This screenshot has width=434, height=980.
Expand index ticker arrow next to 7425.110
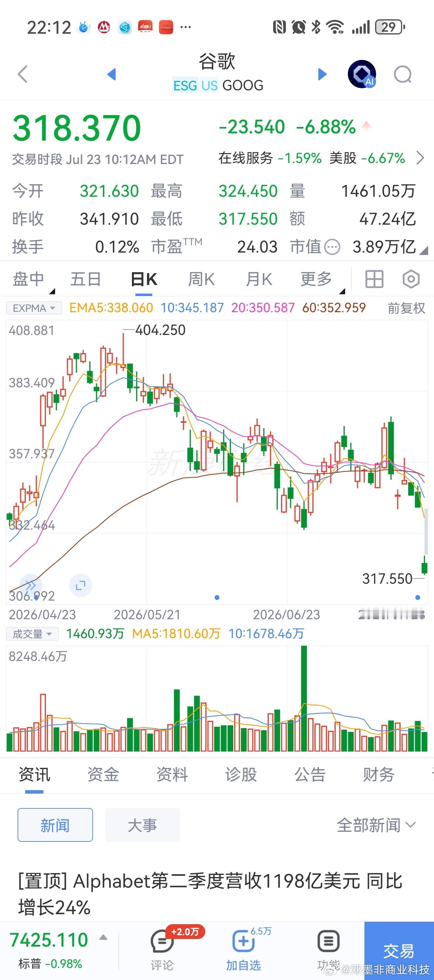103,938
